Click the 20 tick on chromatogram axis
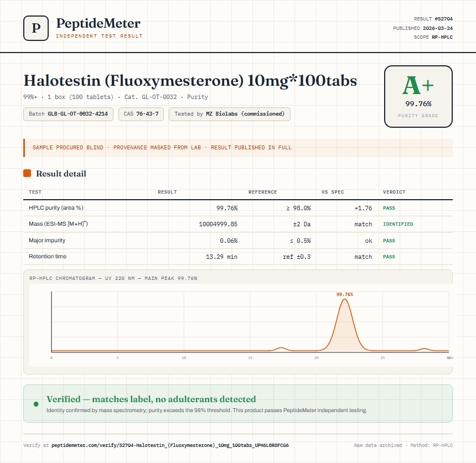Viewport: 476px width, 463px height. 317,358
